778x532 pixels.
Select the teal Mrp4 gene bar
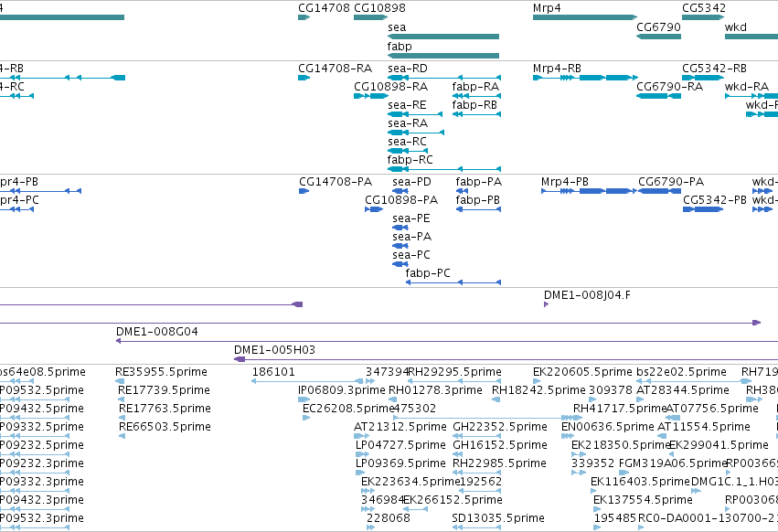585,17
